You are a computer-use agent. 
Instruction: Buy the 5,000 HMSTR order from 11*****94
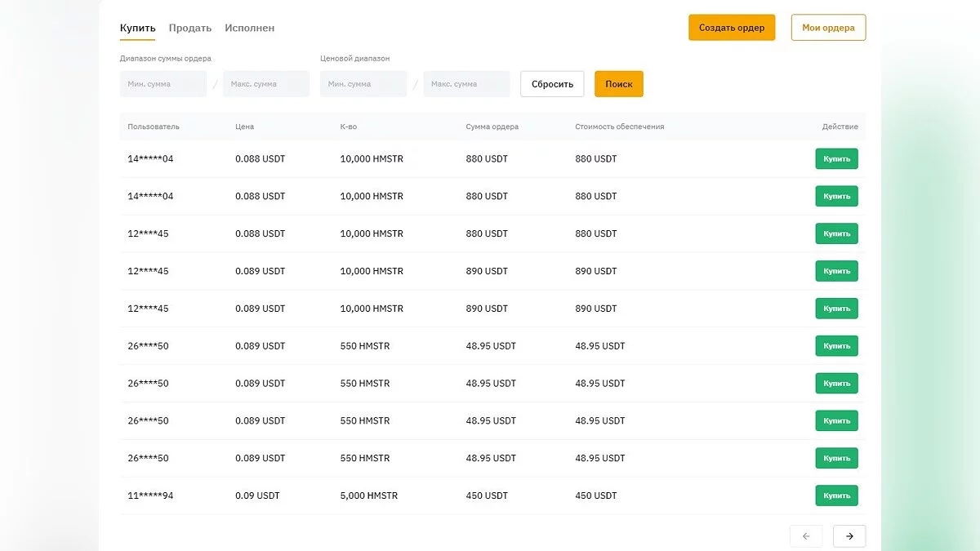coord(836,495)
